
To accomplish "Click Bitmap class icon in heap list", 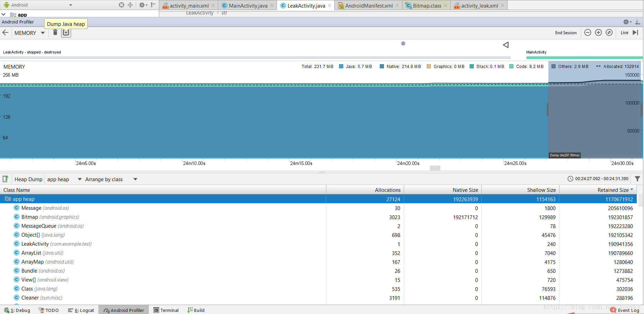I will [x=16, y=217].
